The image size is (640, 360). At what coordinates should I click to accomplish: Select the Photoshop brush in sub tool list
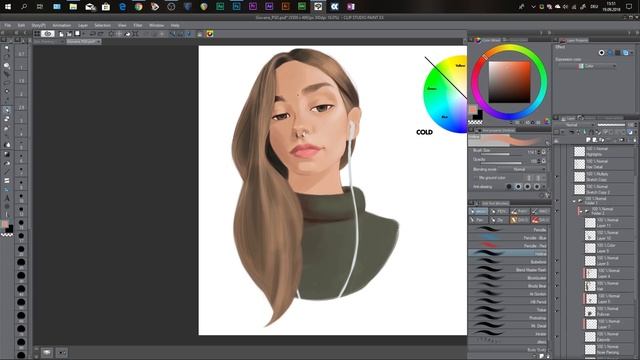508,318
